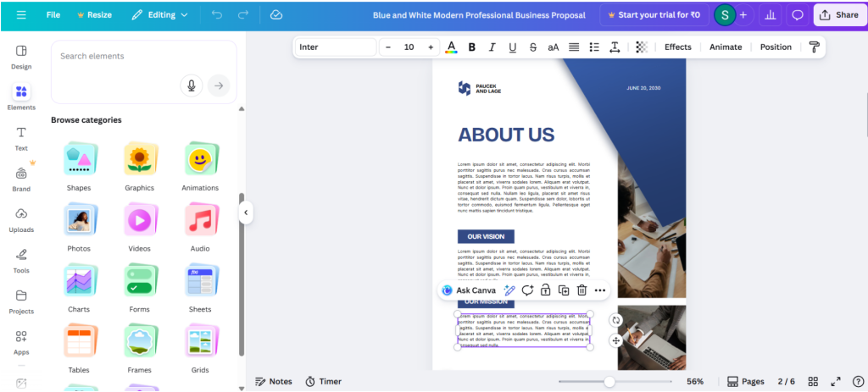Click the lock icon for selected element
Viewport: 868px width, 392px height.
click(545, 290)
